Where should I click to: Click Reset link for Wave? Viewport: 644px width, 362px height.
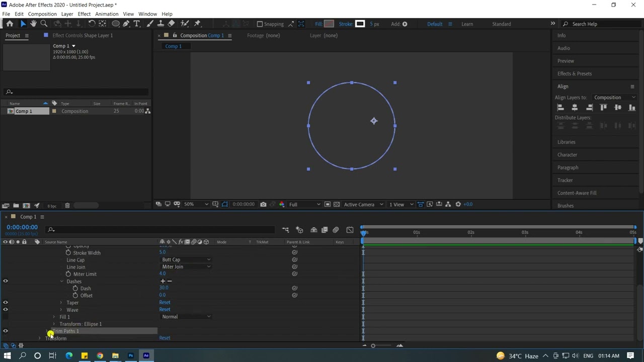[x=165, y=310]
